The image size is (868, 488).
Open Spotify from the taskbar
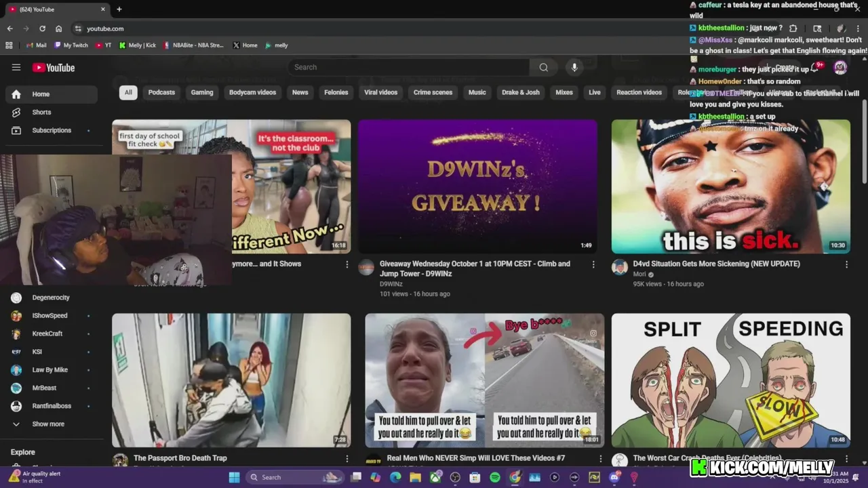pos(495,477)
